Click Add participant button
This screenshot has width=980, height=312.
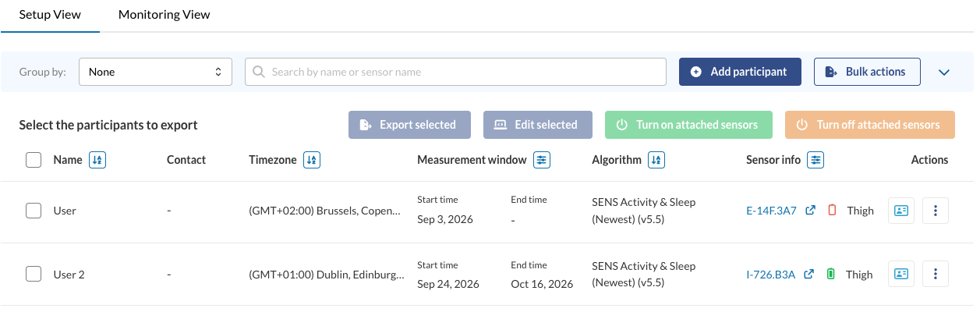click(740, 72)
